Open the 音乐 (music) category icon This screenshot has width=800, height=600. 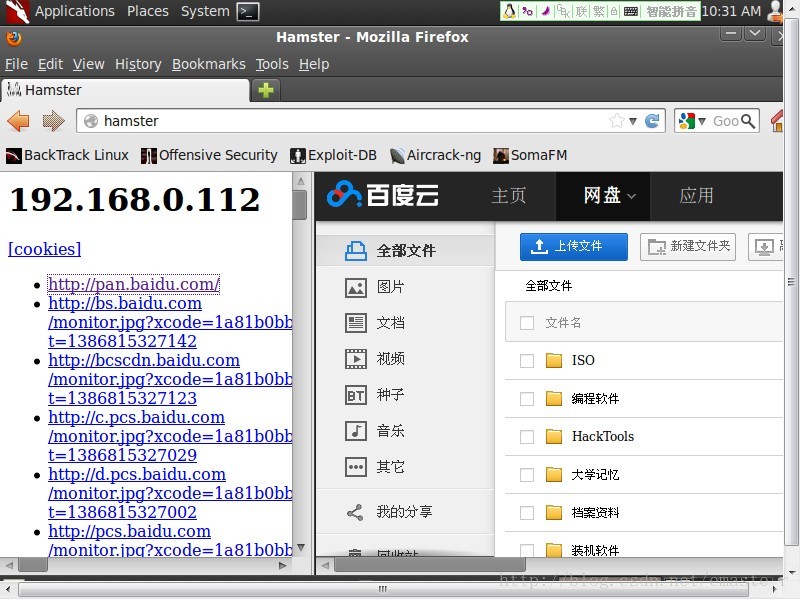356,431
